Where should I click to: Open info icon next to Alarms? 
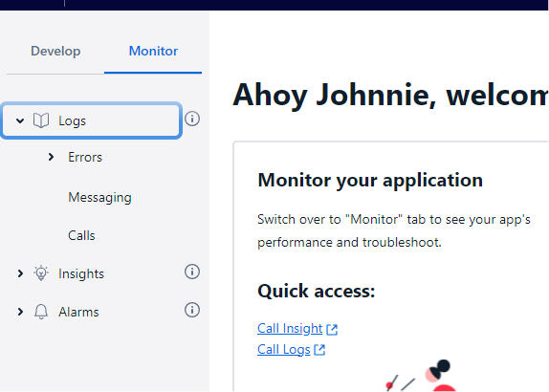[192, 310]
